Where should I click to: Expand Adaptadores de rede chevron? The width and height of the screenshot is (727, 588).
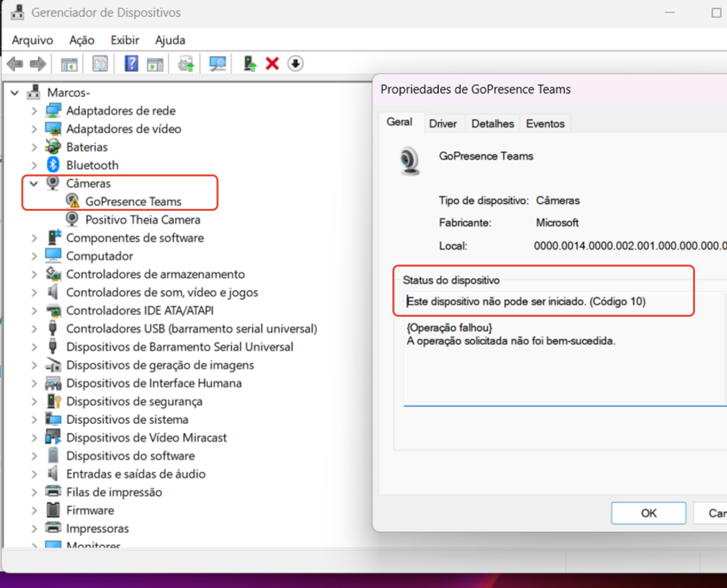pos(34,111)
